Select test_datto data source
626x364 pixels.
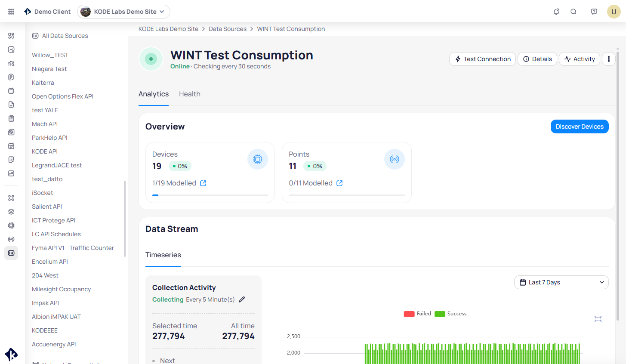(47, 179)
